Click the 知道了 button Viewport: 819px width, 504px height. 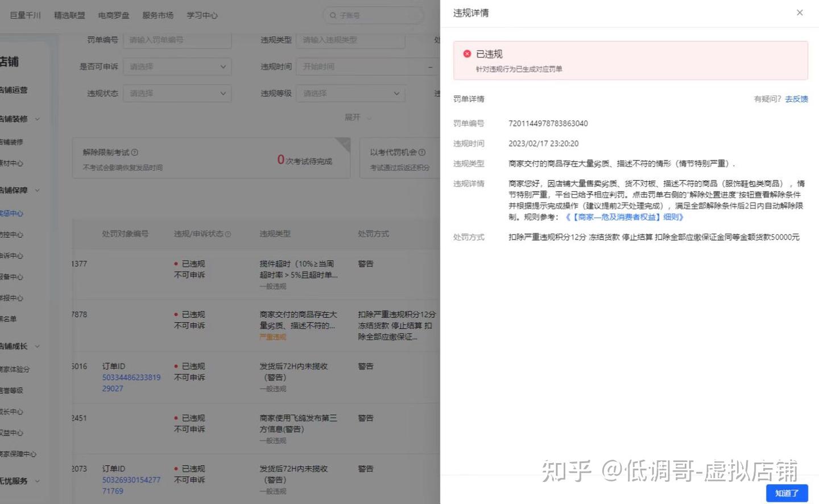point(787,493)
